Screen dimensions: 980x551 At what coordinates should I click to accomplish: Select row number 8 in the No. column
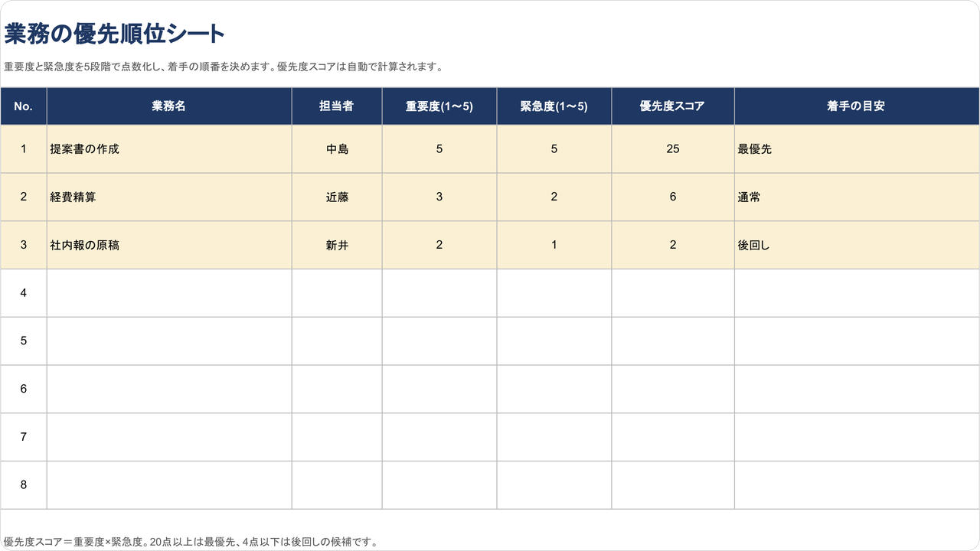[24, 485]
